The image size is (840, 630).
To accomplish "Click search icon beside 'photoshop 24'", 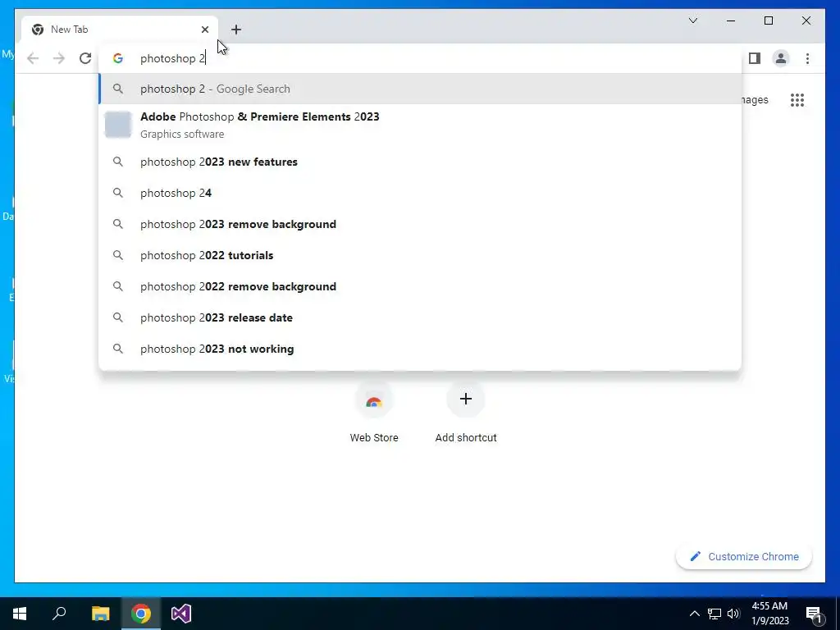I will [x=118, y=193].
